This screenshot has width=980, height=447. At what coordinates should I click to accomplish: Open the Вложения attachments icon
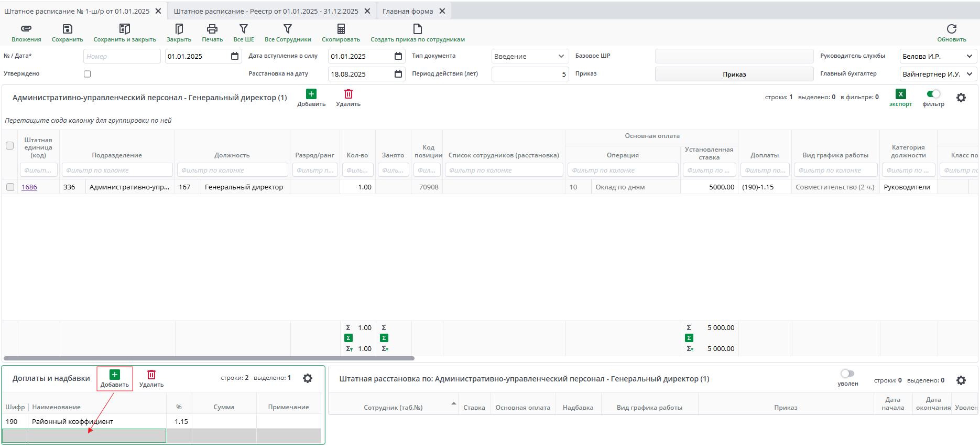[26, 29]
